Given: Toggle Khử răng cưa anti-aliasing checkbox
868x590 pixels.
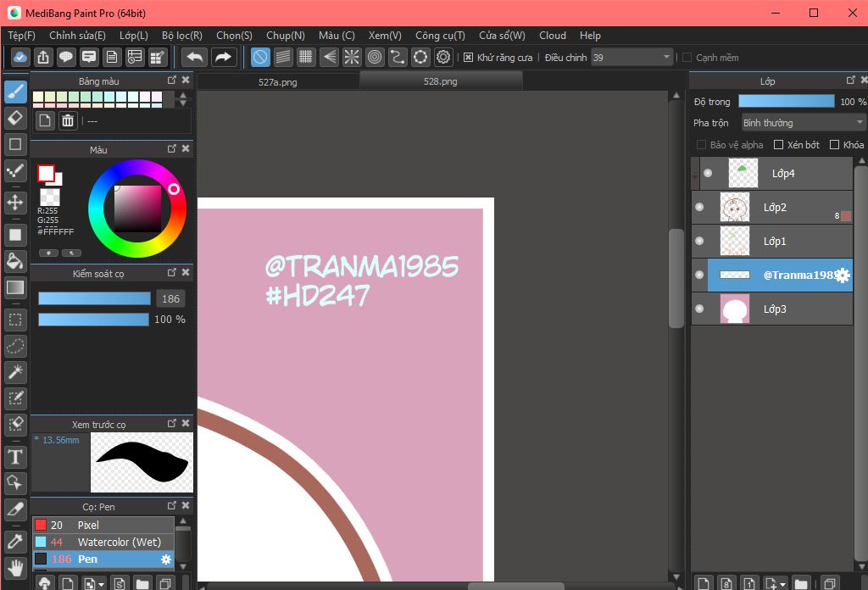Looking at the screenshot, I should point(468,58).
